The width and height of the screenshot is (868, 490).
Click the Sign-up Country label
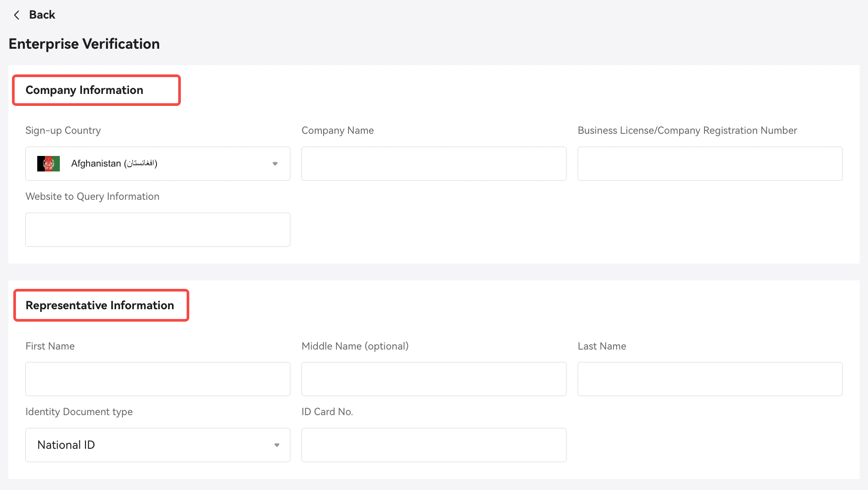point(63,130)
